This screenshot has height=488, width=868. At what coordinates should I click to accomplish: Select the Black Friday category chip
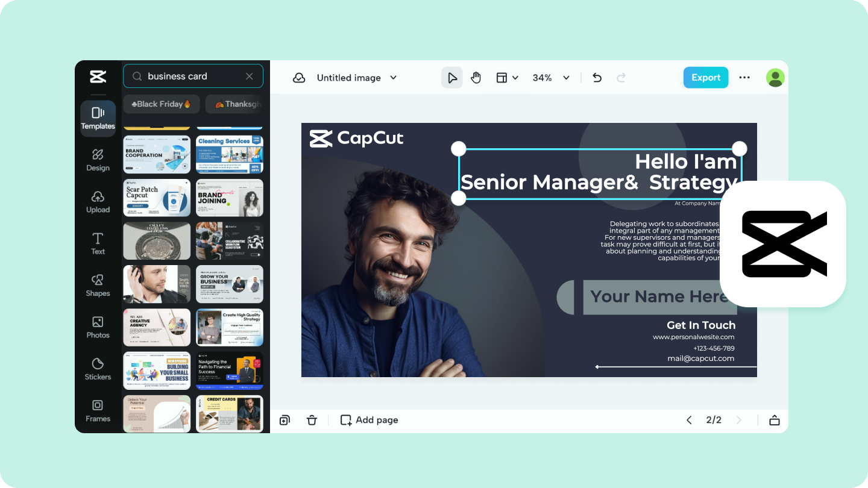tap(162, 104)
